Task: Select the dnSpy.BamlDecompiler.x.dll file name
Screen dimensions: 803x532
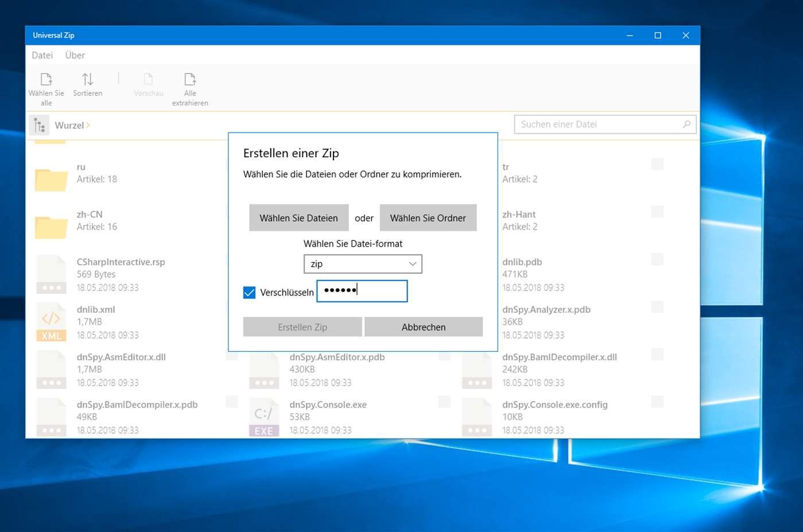Action: tap(560, 358)
